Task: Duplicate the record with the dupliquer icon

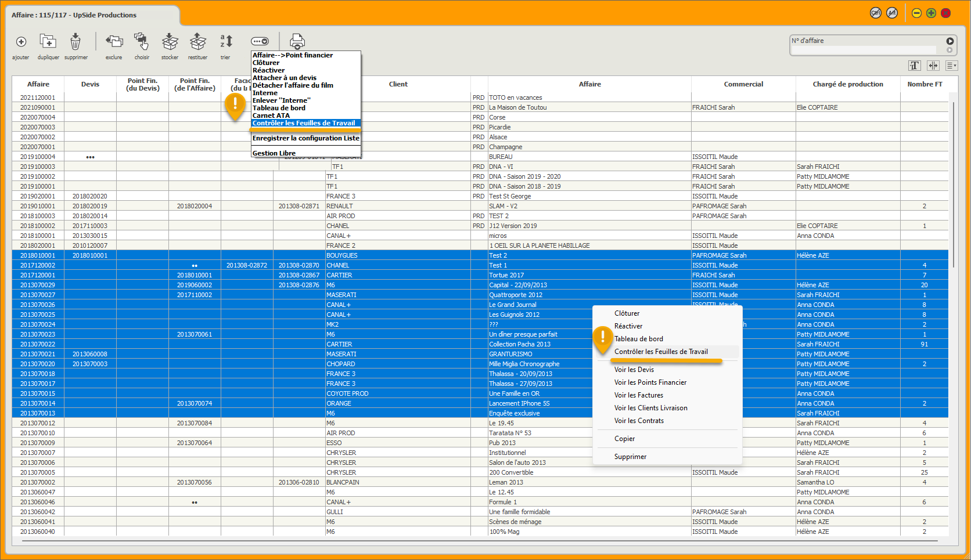Action: (48, 42)
